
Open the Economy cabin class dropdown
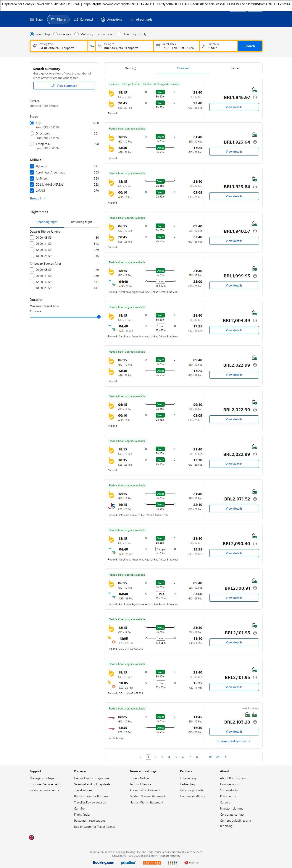(104, 34)
